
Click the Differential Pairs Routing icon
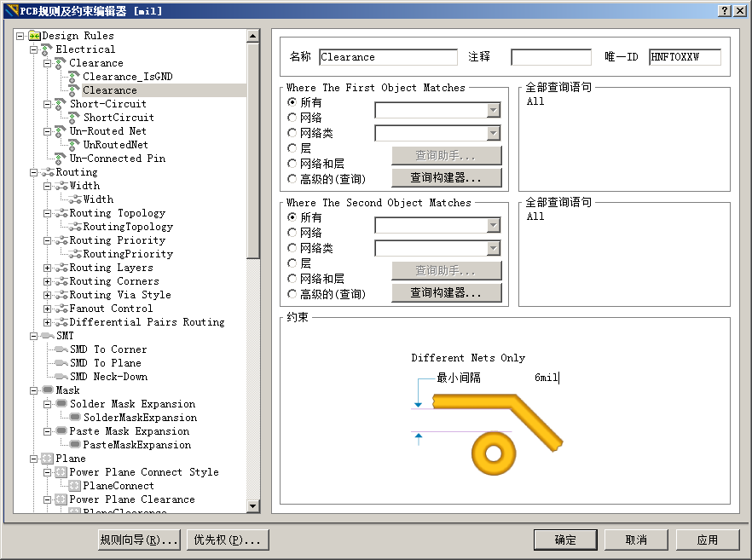pyautogui.click(x=61, y=322)
